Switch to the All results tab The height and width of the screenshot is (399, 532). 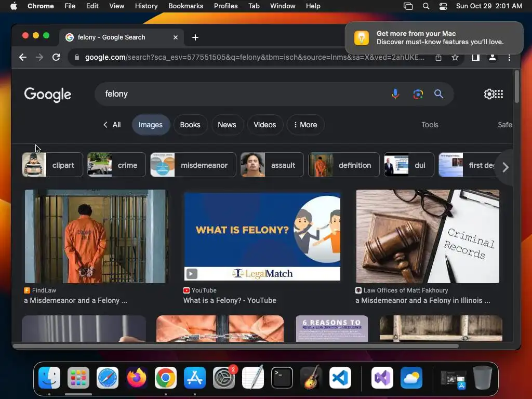(112, 125)
